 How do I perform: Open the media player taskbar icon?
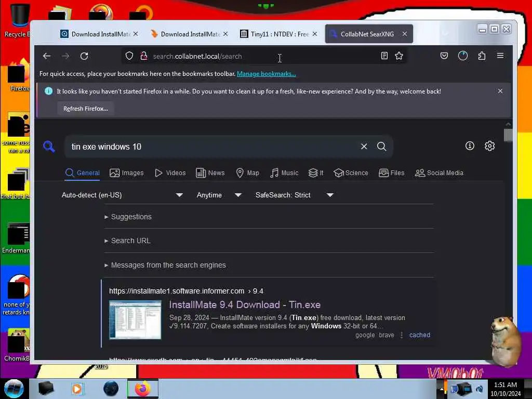(77, 389)
